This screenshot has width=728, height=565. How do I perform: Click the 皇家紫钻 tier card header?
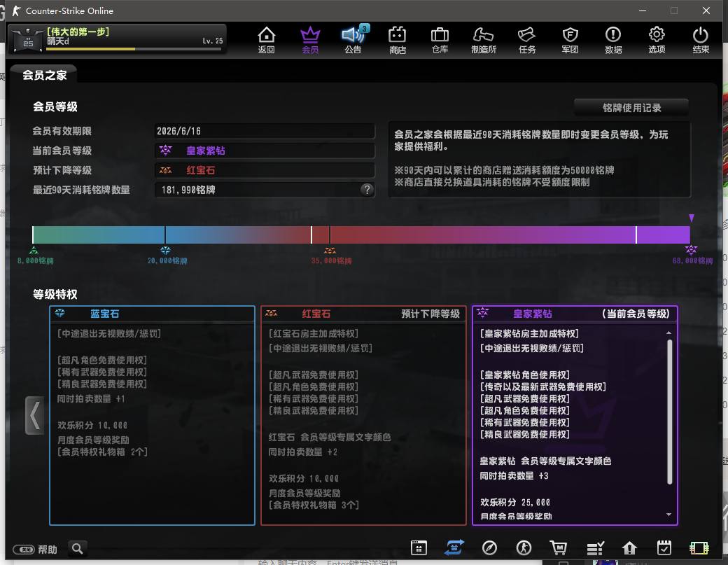[x=575, y=314]
